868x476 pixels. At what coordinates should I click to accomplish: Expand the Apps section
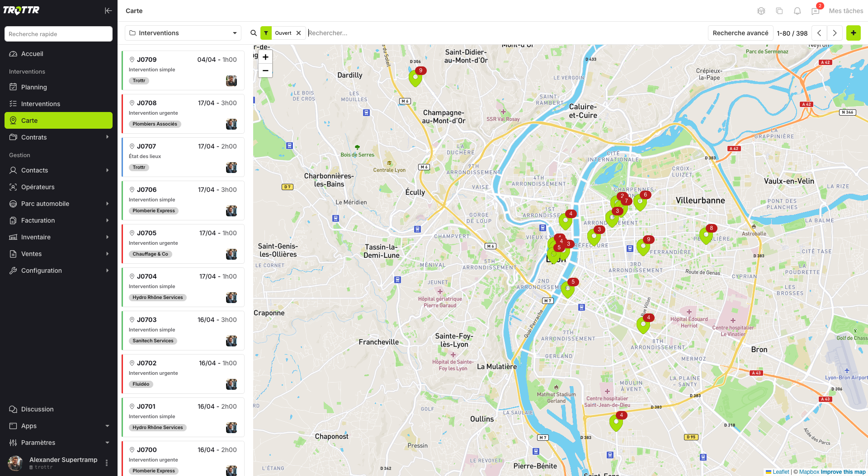[x=107, y=426]
